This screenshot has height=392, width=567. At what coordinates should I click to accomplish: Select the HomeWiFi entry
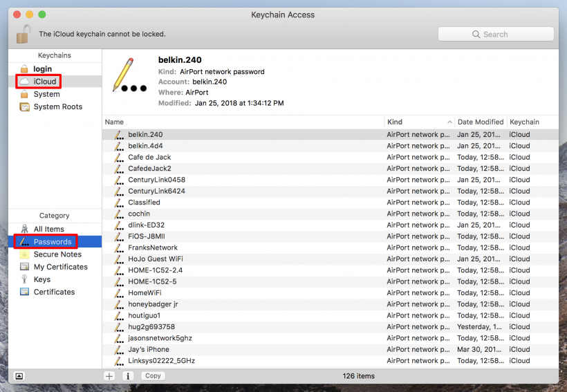click(x=330, y=293)
